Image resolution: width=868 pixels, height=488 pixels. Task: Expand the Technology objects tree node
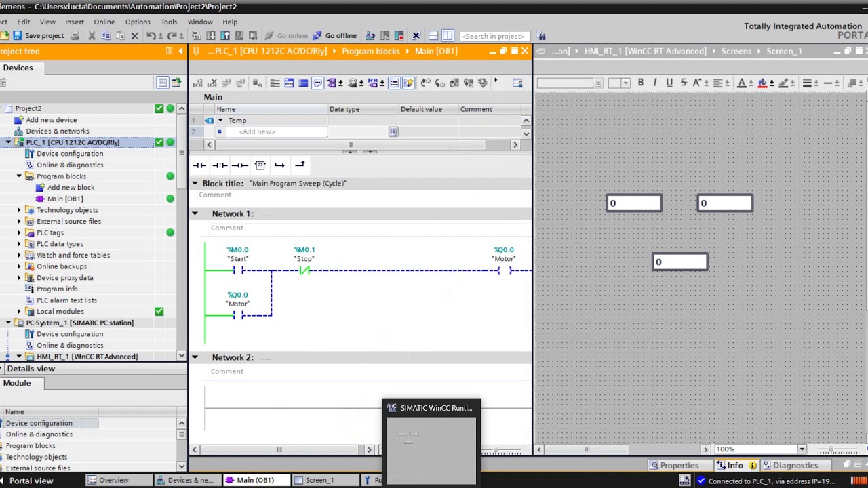click(x=19, y=210)
